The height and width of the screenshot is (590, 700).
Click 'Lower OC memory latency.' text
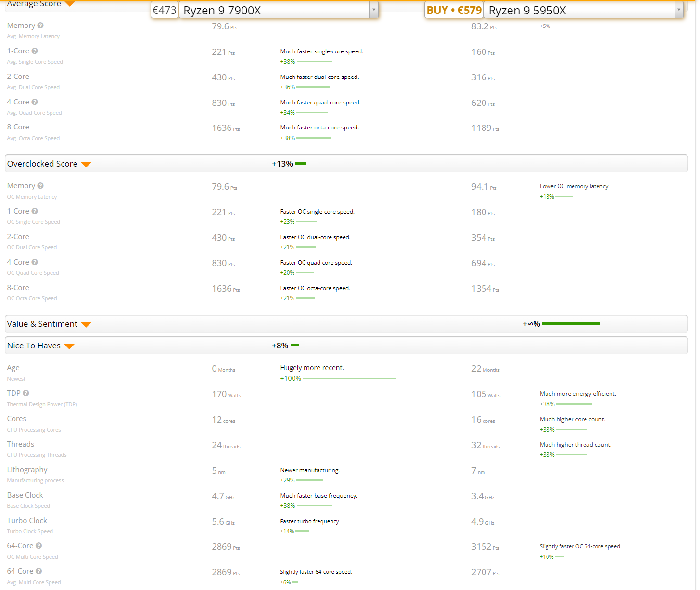click(x=574, y=186)
